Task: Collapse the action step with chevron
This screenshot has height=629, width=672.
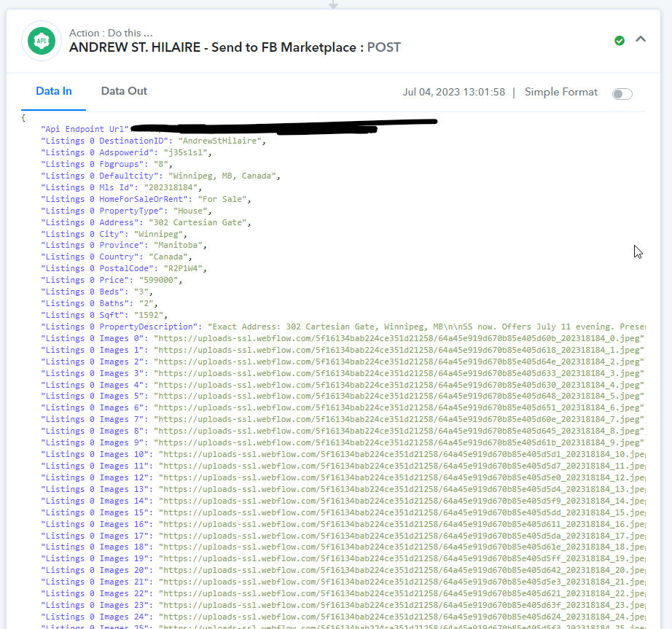Action: pyautogui.click(x=641, y=39)
